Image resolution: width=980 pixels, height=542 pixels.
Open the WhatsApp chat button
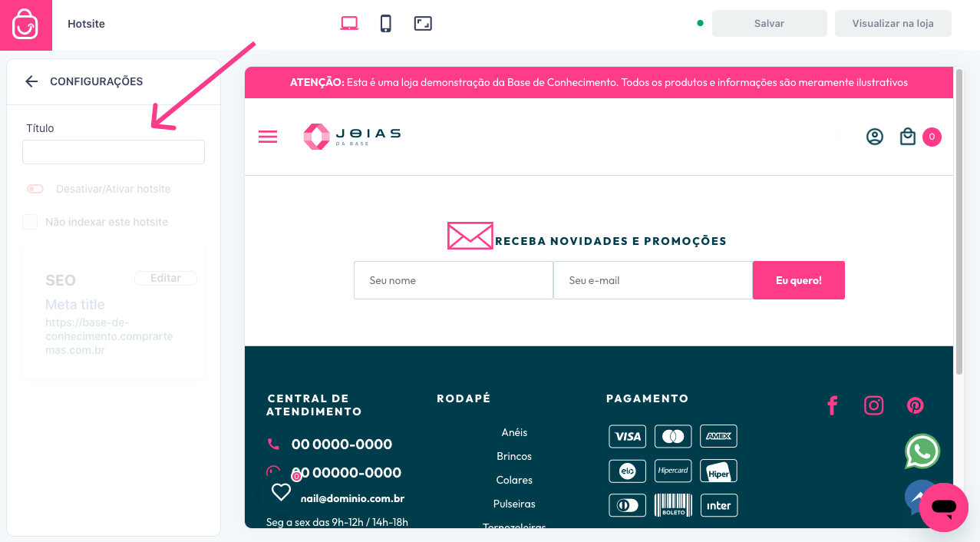(922, 451)
